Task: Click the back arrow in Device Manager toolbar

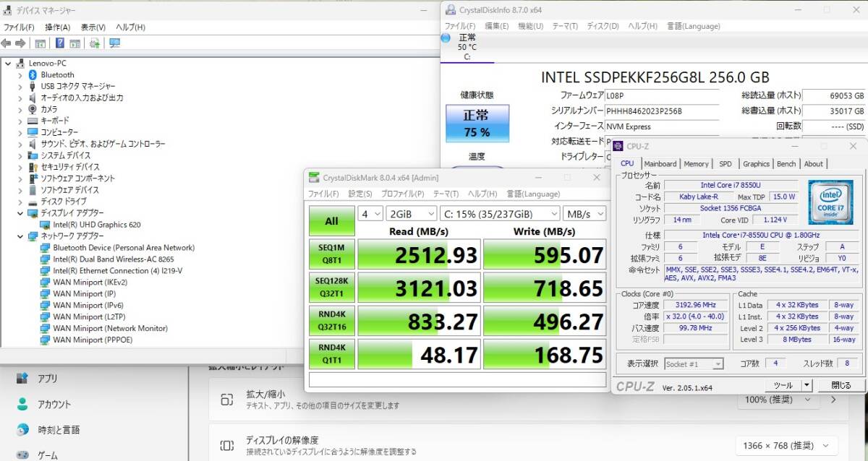Action: pyautogui.click(x=6, y=43)
